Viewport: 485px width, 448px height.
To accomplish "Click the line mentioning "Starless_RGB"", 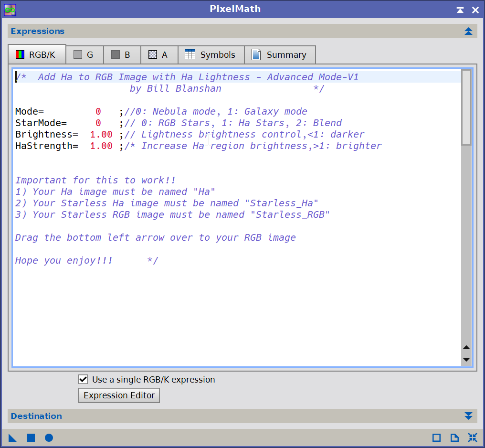I will tap(172, 214).
